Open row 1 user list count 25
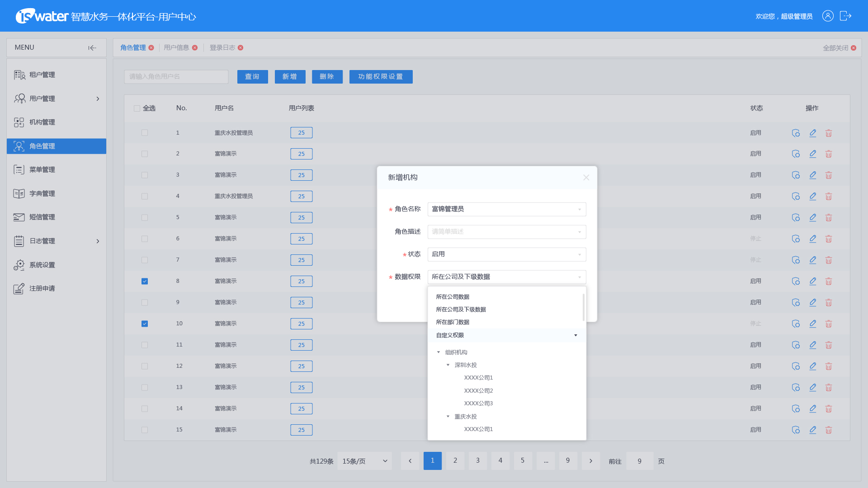The height and width of the screenshot is (488, 868). click(x=302, y=133)
